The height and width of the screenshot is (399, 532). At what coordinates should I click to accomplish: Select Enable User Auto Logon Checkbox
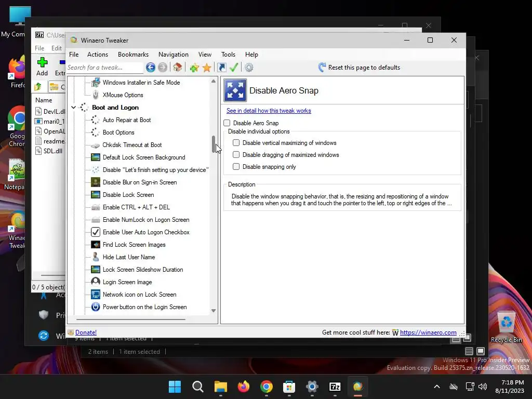coord(146,232)
